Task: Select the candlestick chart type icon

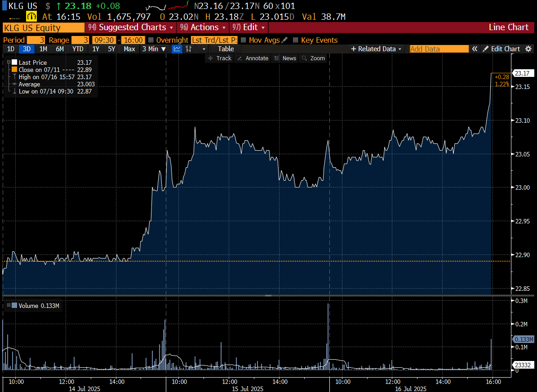Action: [188, 49]
